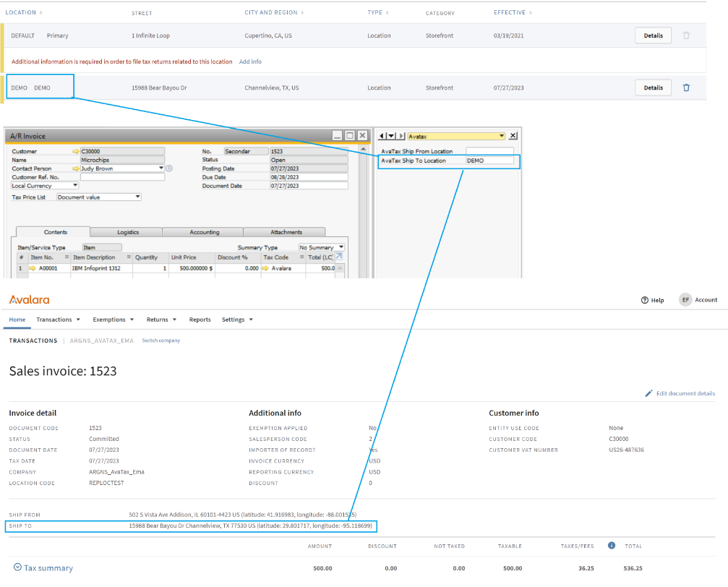The height and width of the screenshot is (587, 728).
Task: Click the Add info link
Action: point(250,61)
